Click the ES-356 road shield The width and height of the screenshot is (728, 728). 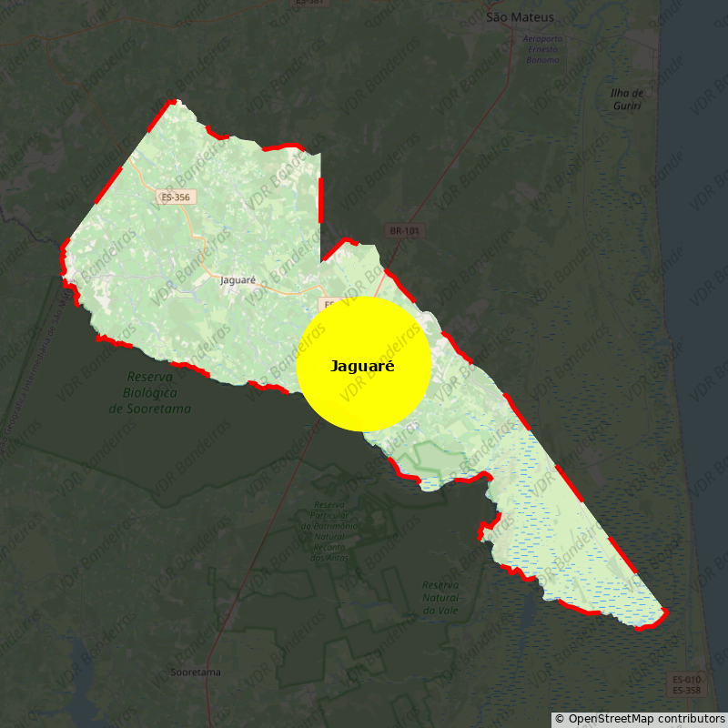(176, 197)
